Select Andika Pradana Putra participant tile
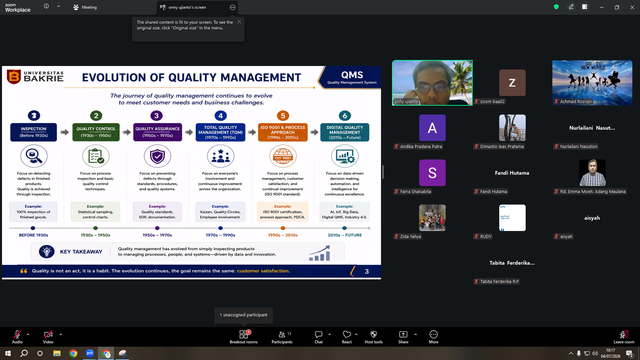This screenshot has width=640, height=360. (x=432, y=128)
